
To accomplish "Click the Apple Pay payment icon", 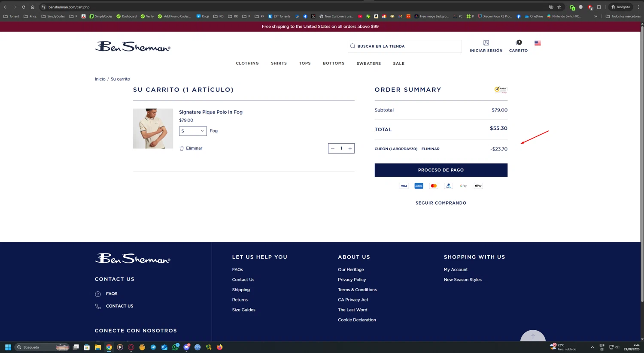I will pos(478,186).
